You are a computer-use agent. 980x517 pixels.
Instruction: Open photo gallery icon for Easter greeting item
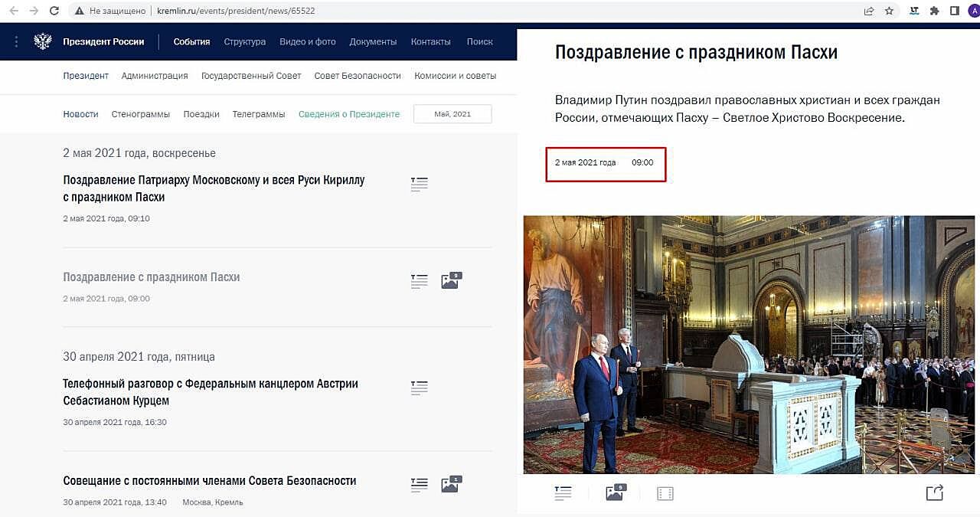[x=451, y=281]
